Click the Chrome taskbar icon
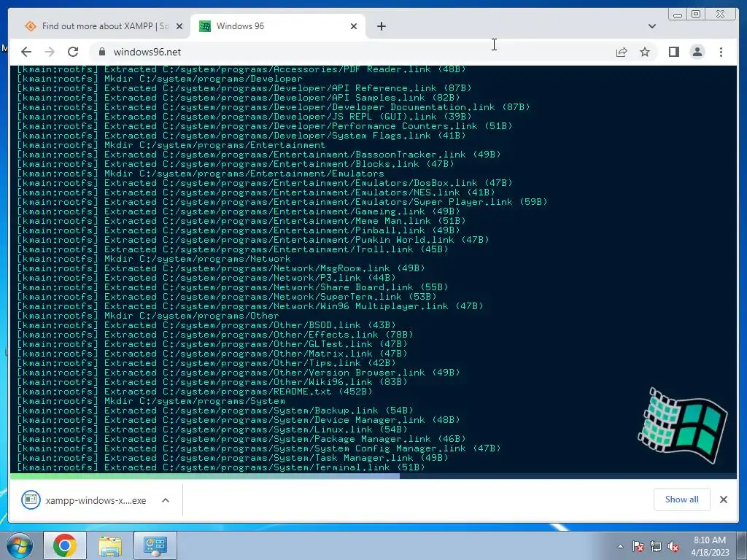 click(x=65, y=545)
